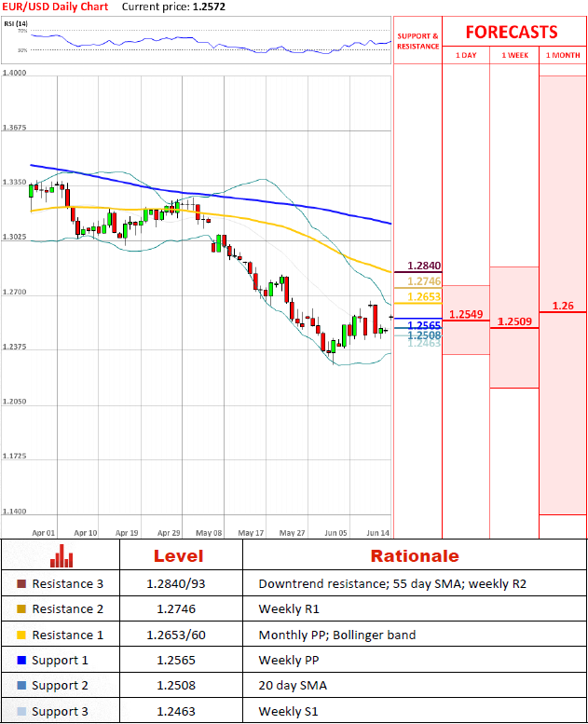This screenshot has height=724, width=588.
Task: Click the Support 2 row label
Action: [60, 686]
